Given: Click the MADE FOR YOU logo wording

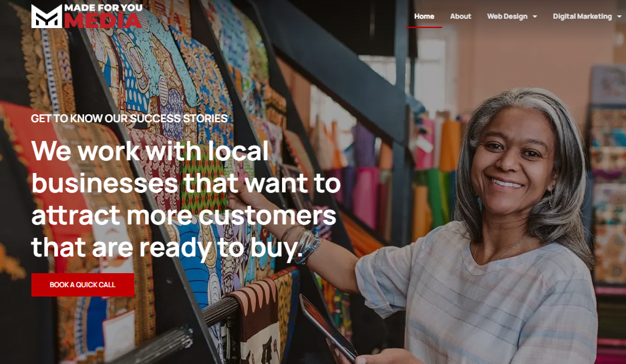Looking at the screenshot, I should click(104, 8).
